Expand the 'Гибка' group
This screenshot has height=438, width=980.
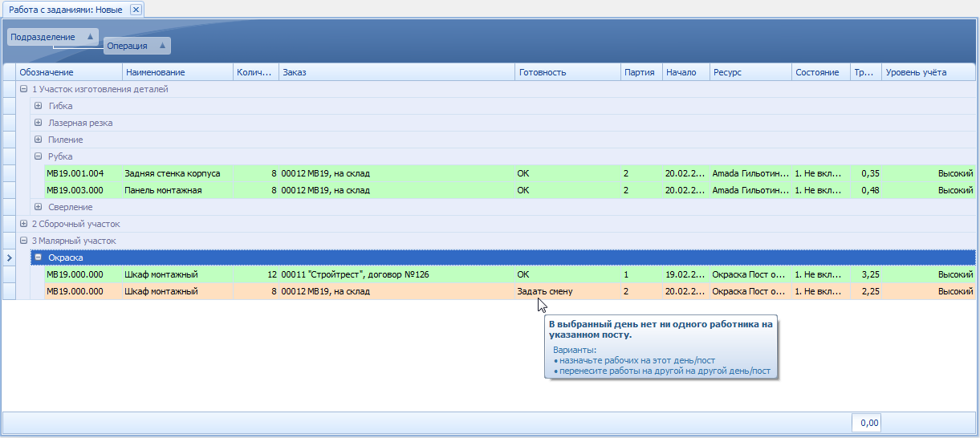click(39, 106)
